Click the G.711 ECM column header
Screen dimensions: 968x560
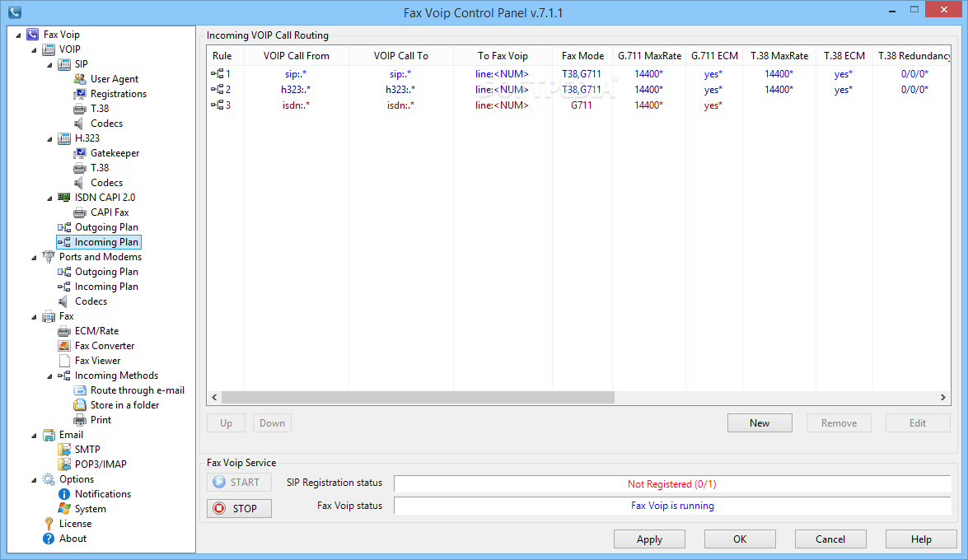point(714,55)
